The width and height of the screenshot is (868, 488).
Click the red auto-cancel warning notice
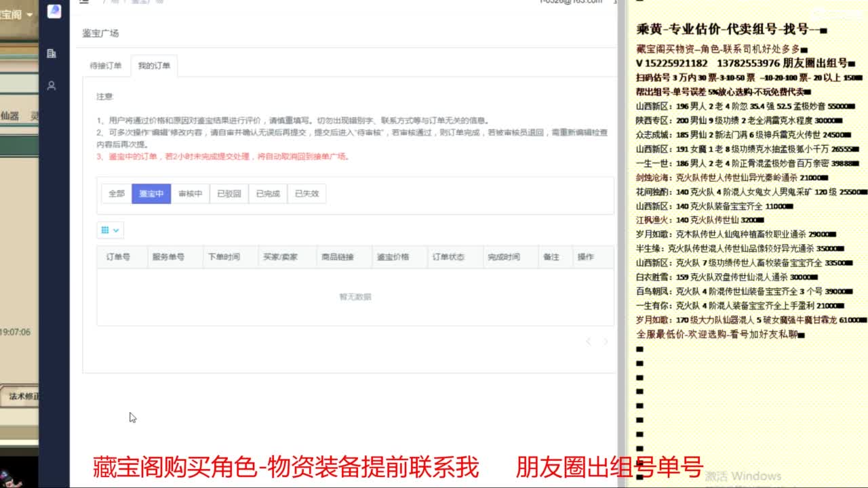[x=223, y=157]
